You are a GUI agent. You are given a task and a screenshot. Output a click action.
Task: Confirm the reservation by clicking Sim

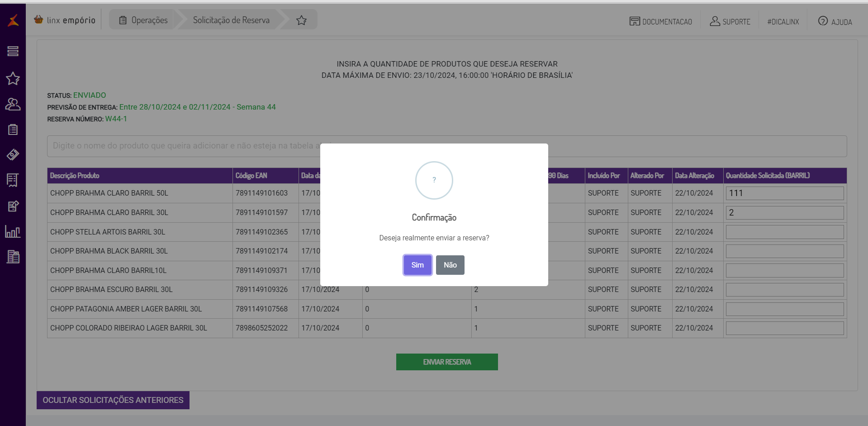(417, 265)
